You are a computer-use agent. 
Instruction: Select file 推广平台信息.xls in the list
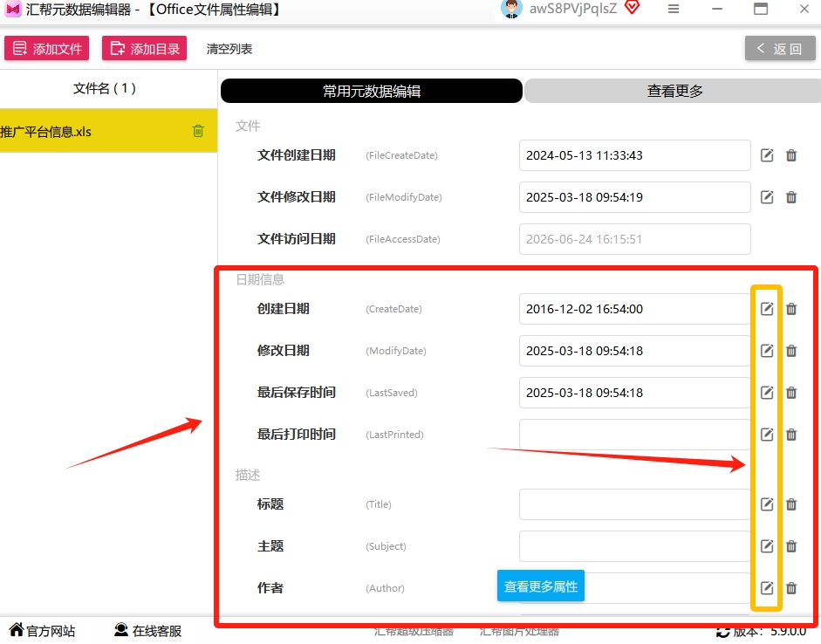click(108, 131)
